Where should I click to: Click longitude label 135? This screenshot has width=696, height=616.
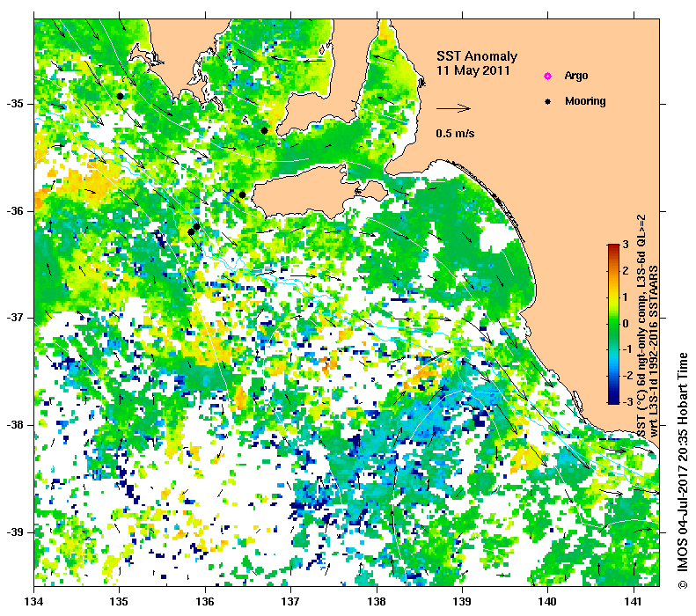click(120, 601)
